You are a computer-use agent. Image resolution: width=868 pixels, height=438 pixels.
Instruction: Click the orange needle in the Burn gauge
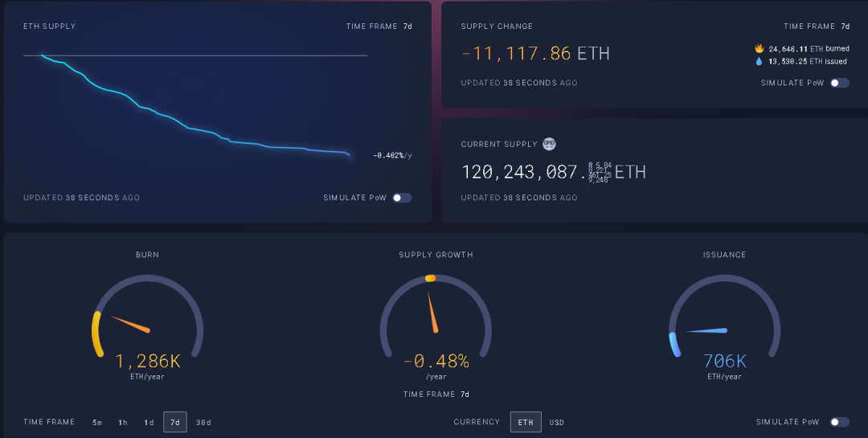tap(130, 324)
